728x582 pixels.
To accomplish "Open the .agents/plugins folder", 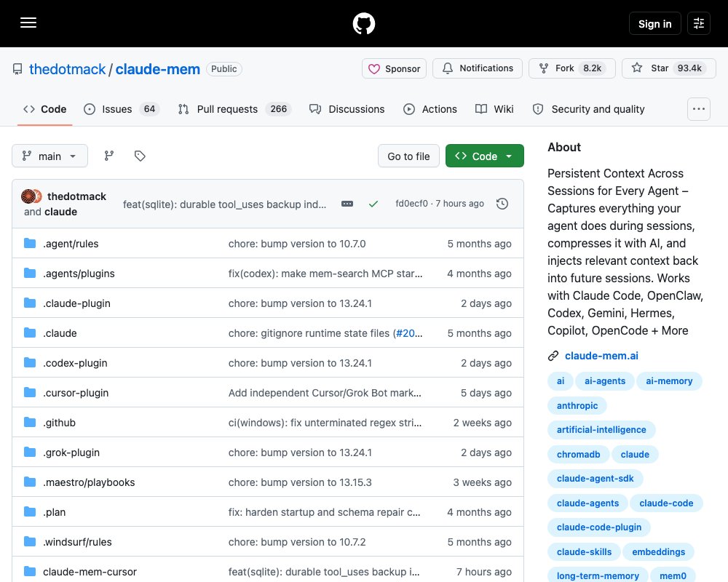I will 79,274.
